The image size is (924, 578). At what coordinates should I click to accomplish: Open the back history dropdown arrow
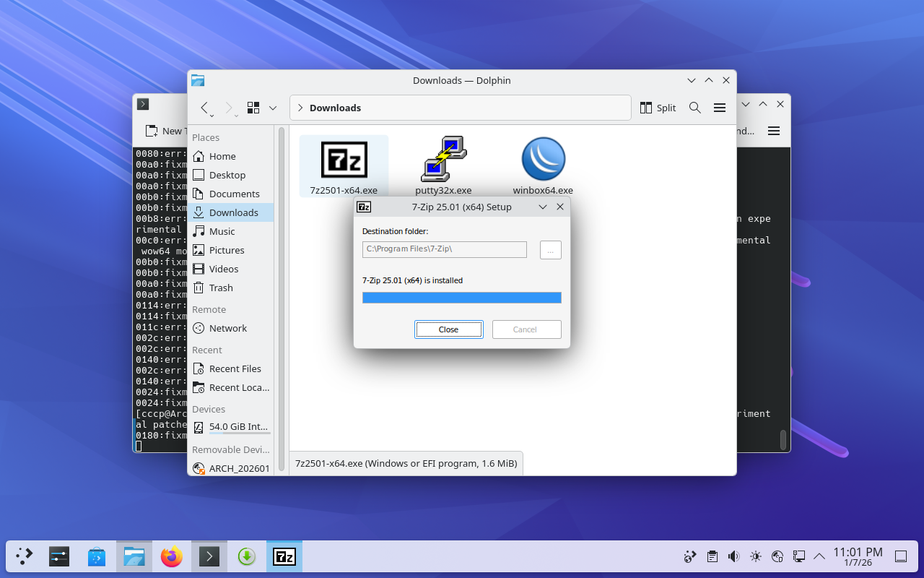tap(212, 116)
